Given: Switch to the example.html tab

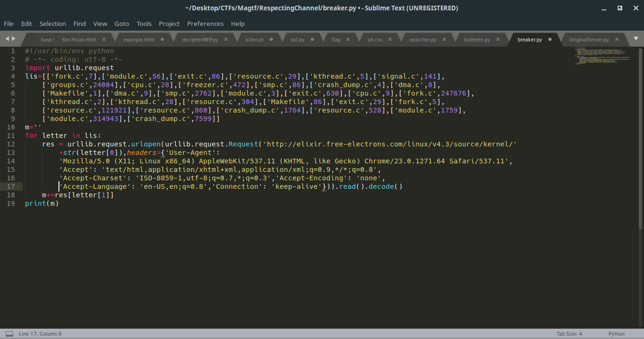Looking at the screenshot, I should point(139,40).
